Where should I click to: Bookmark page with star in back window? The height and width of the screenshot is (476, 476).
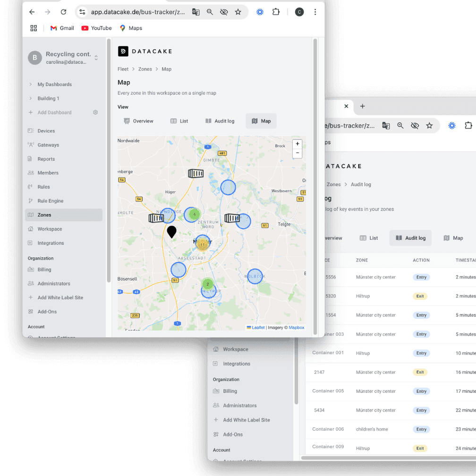tap(429, 126)
